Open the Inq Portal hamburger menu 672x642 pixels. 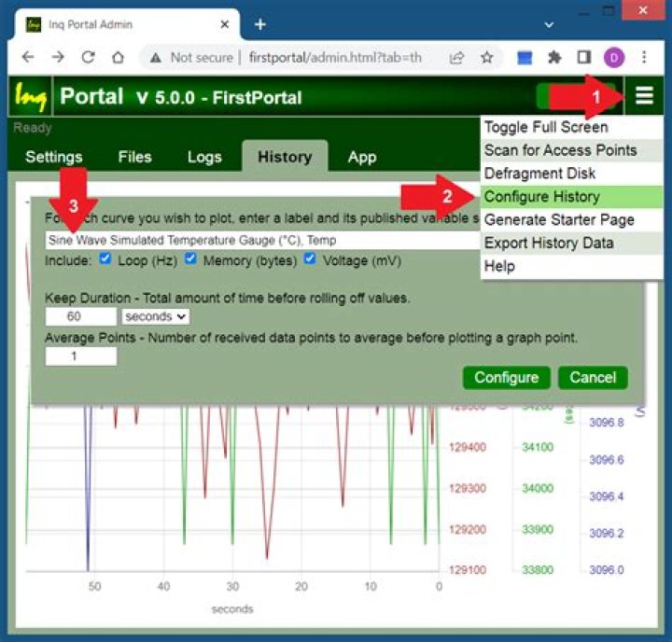pos(644,95)
